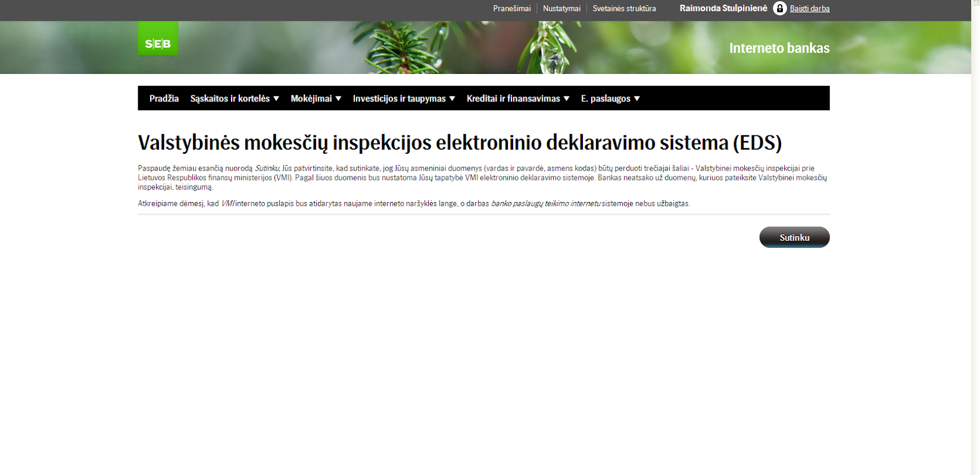Click italic Sutinku word in paragraph

click(267, 168)
